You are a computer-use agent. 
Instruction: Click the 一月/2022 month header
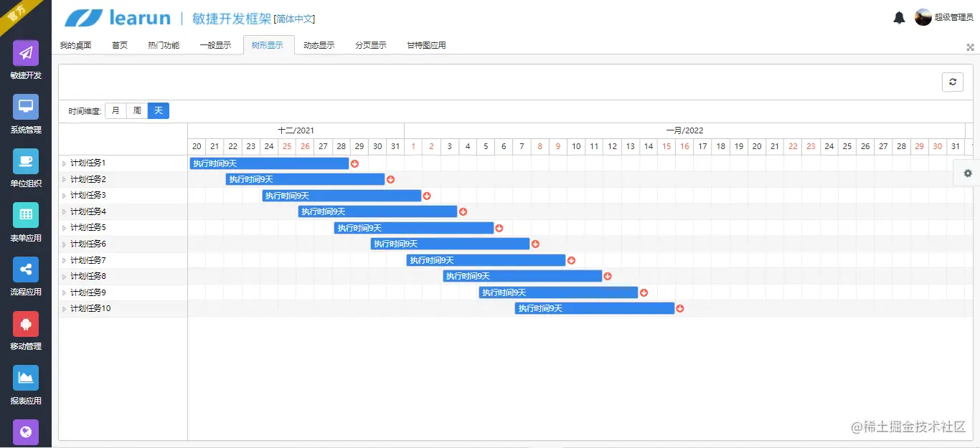[x=685, y=130]
